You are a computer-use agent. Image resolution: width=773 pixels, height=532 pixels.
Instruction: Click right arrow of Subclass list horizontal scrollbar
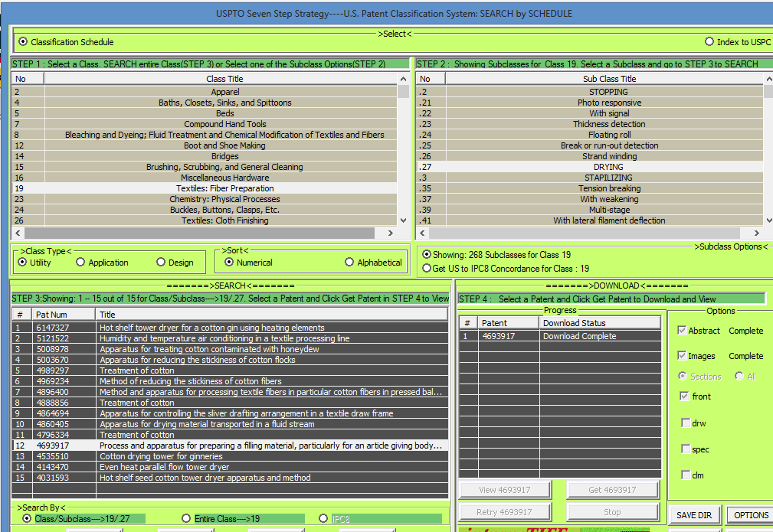pos(757,233)
